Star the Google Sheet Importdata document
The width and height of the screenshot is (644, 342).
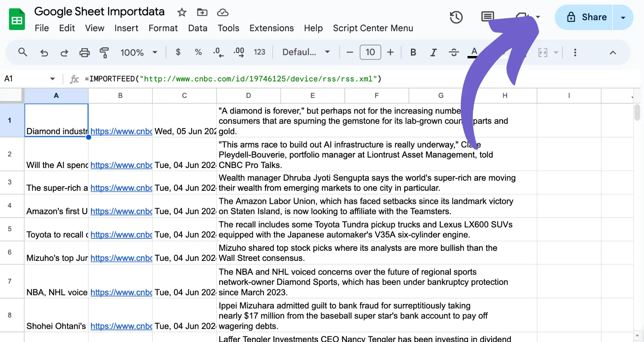[182, 12]
